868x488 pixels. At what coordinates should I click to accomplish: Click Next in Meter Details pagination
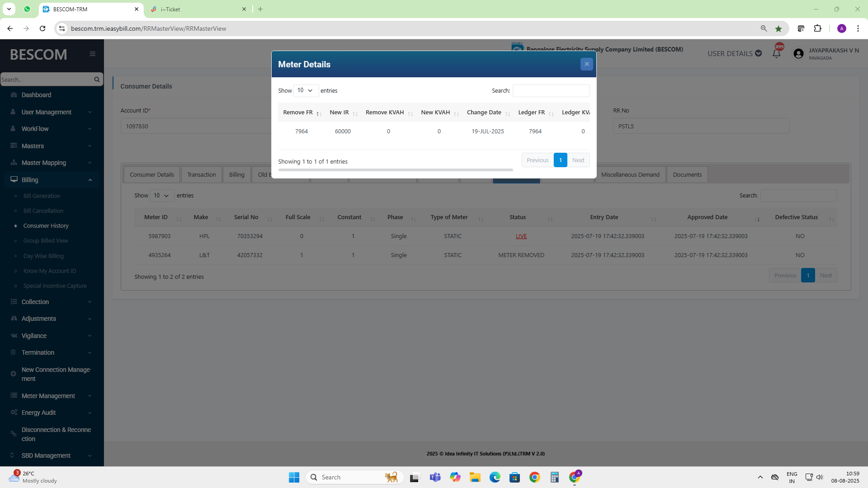(578, 160)
